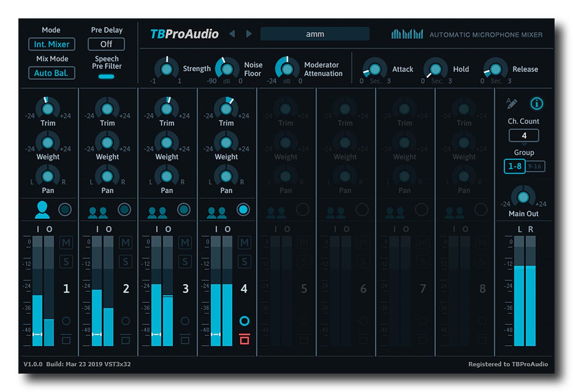Click channel 1 square icon below circle
This screenshot has height=392, width=573.
click(66, 339)
